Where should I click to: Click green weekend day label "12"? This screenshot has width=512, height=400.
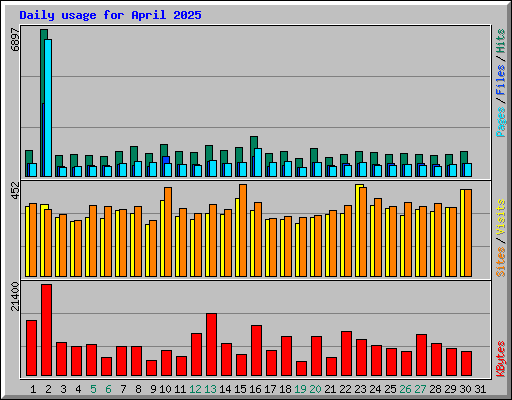coord(195,389)
